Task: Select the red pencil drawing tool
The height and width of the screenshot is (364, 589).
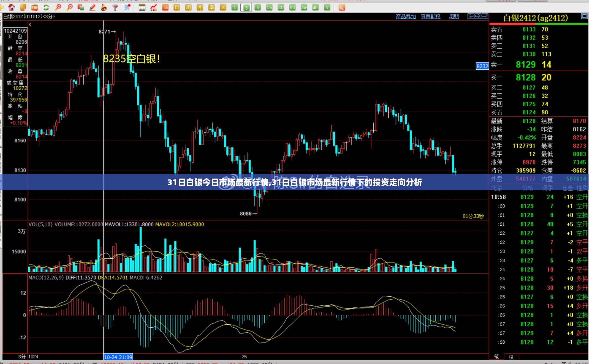Action: coord(93,7)
